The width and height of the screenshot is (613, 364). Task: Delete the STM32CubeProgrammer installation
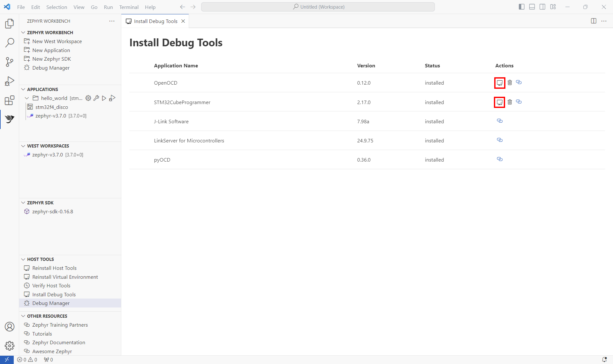[x=510, y=102]
